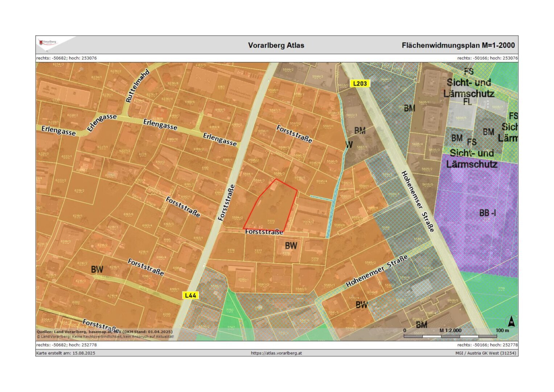Click the map creation date text
The height and width of the screenshot is (392, 554).
pos(66,353)
